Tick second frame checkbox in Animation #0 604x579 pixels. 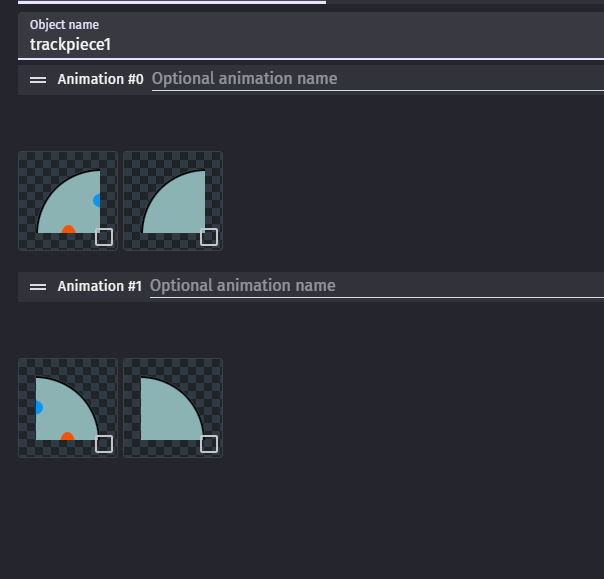pos(209,237)
